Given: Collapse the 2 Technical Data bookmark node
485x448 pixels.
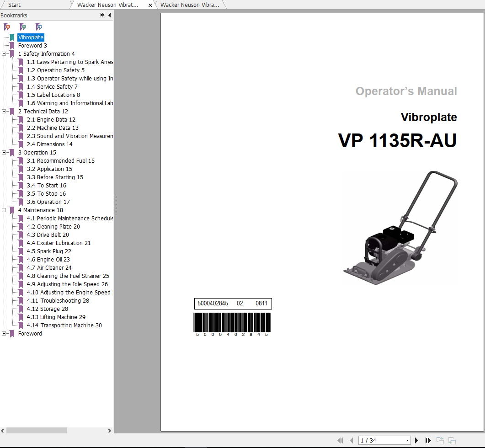Looking at the screenshot, I should 4,112.
